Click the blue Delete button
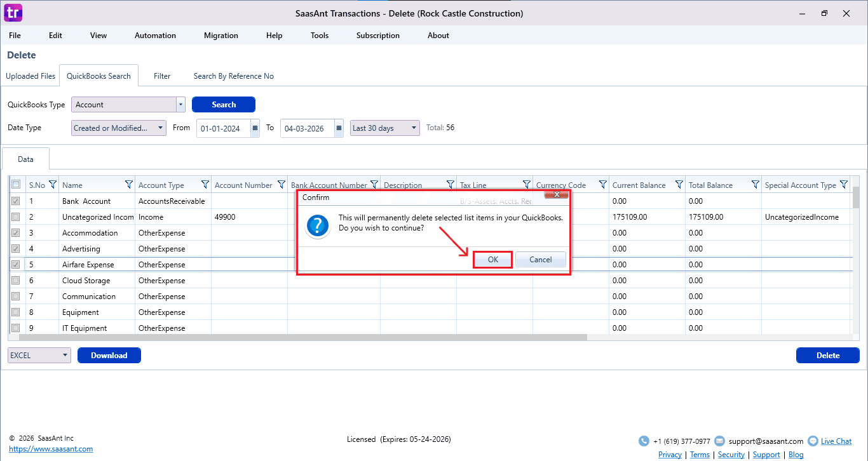Image resolution: width=868 pixels, height=461 pixels. coord(828,356)
